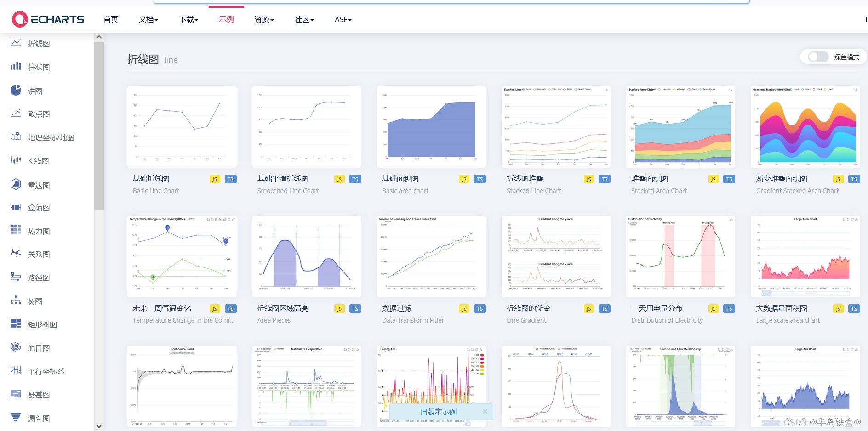Open TS version of Basic Line Chart
This screenshot has height=431, width=868.
point(231,179)
